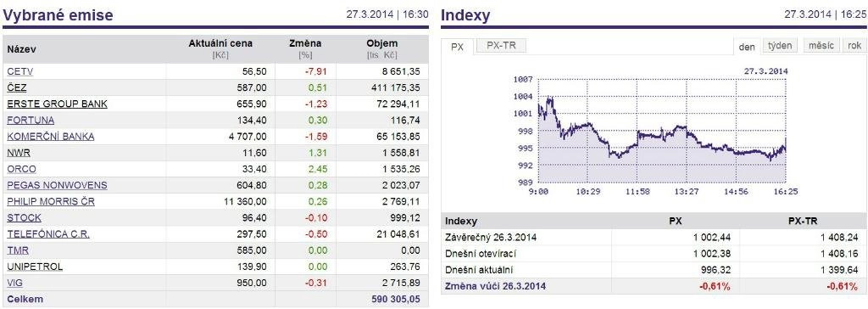The height and width of the screenshot is (309, 868).
Task: Show the monthly chart with měsíc
Action: 821,46
